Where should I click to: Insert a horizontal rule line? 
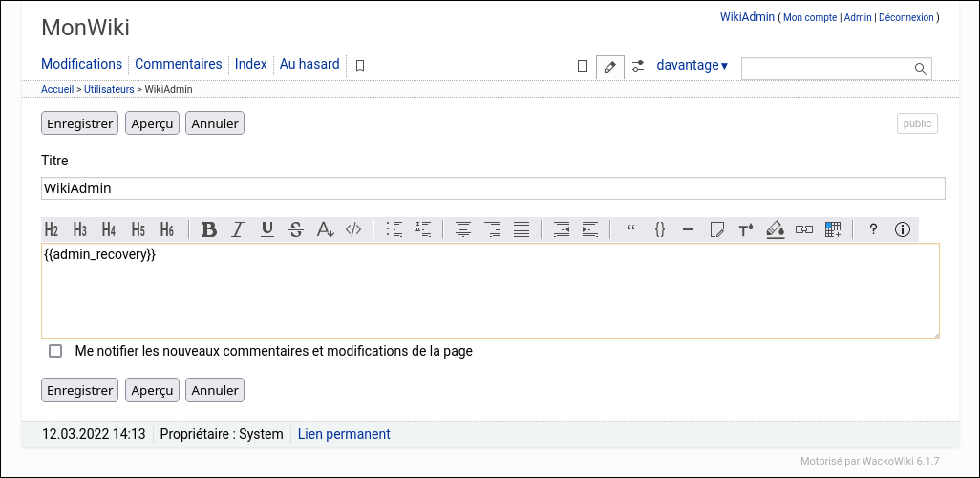point(688,229)
